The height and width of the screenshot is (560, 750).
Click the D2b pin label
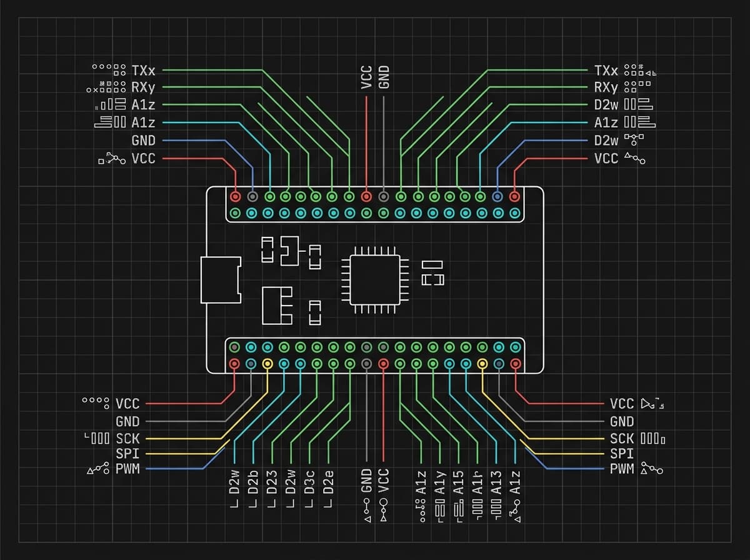coord(254,482)
